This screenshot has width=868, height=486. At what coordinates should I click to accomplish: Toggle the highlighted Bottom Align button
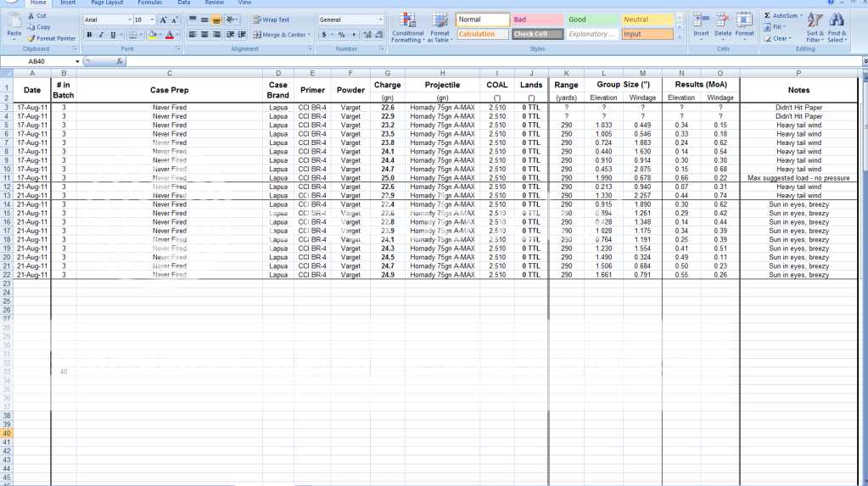[x=216, y=20]
